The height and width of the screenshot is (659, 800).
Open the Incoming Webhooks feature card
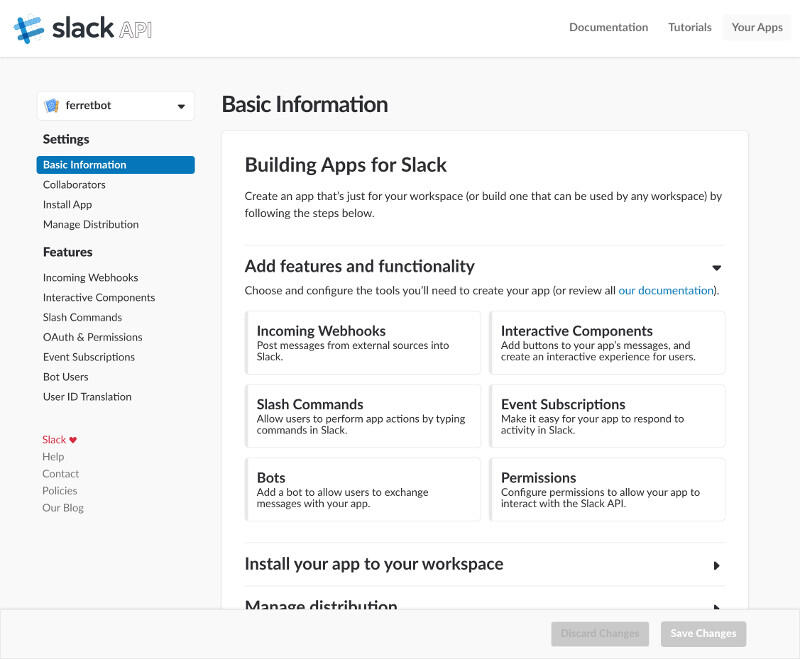pos(363,342)
